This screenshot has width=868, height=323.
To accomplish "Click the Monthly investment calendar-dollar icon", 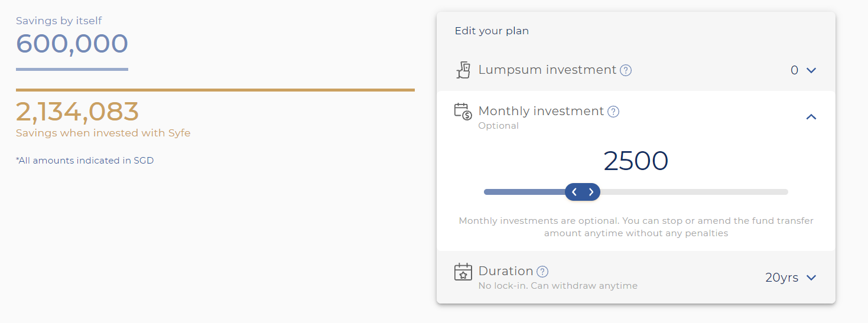I will click(463, 112).
